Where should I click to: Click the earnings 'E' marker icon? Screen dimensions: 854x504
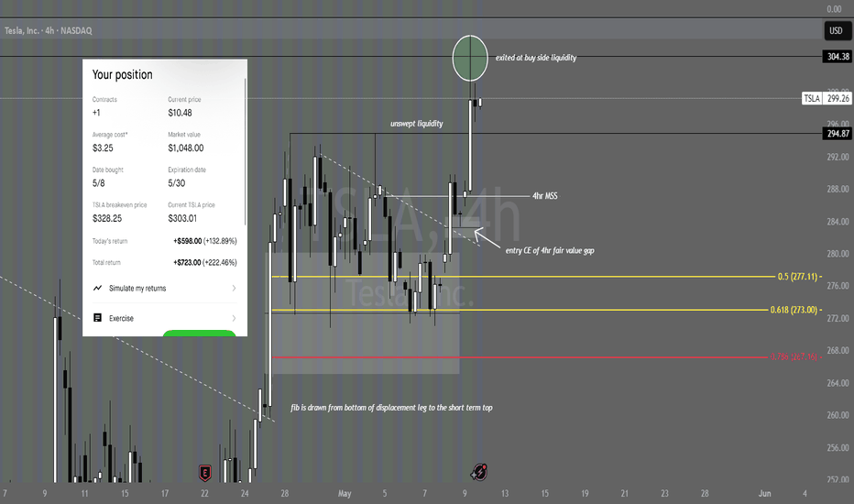[x=204, y=473]
